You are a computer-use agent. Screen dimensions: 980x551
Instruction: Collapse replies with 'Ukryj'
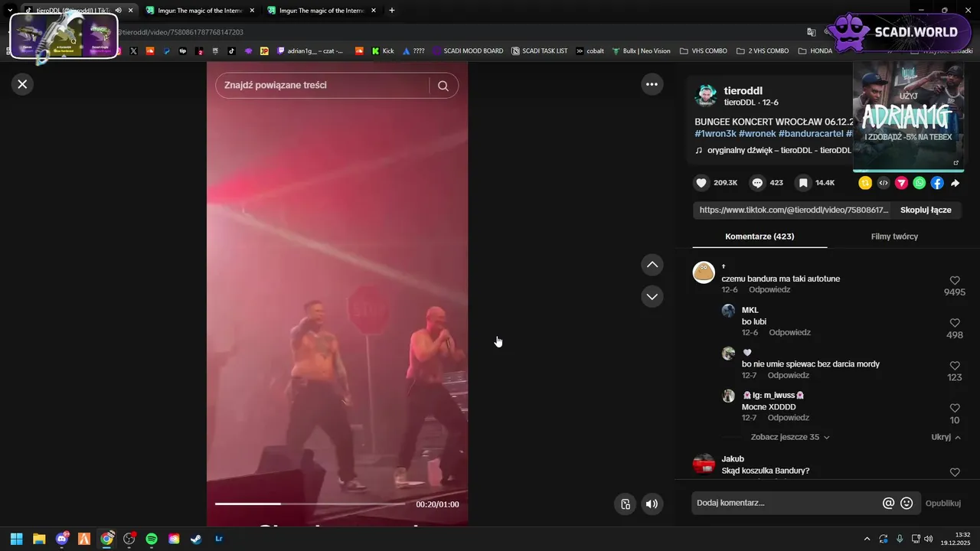[x=946, y=437]
